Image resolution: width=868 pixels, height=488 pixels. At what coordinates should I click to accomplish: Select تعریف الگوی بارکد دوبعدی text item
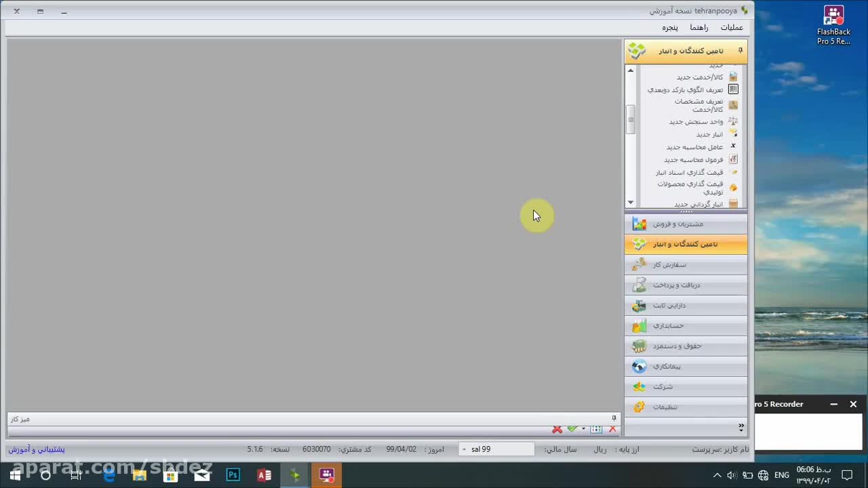pyautogui.click(x=685, y=89)
